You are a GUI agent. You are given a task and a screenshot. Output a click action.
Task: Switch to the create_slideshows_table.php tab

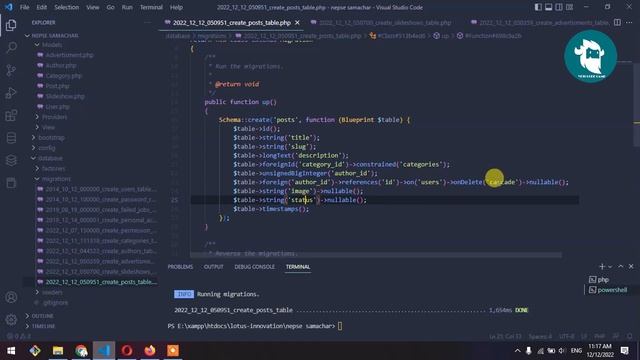click(x=381, y=22)
